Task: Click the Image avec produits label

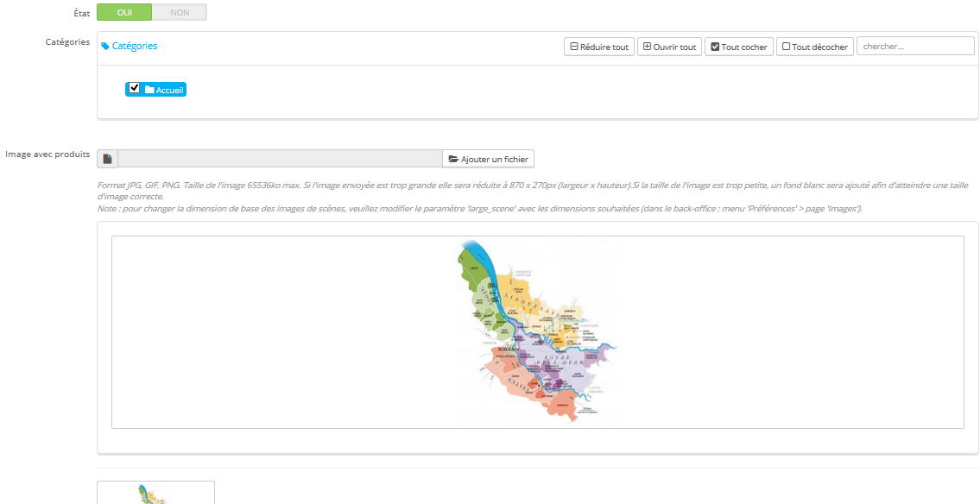Action: click(47, 154)
